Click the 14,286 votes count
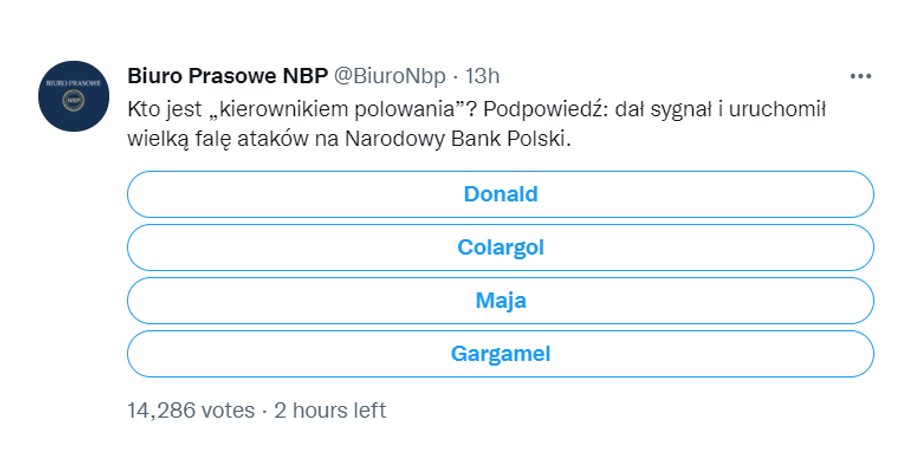Screen dimensions: 920x455 pyautogui.click(x=191, y=410)
